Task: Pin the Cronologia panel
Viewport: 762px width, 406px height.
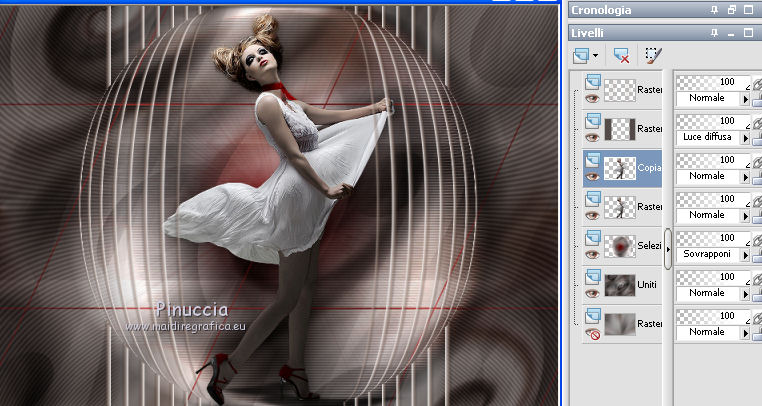Action: point(713,10)
